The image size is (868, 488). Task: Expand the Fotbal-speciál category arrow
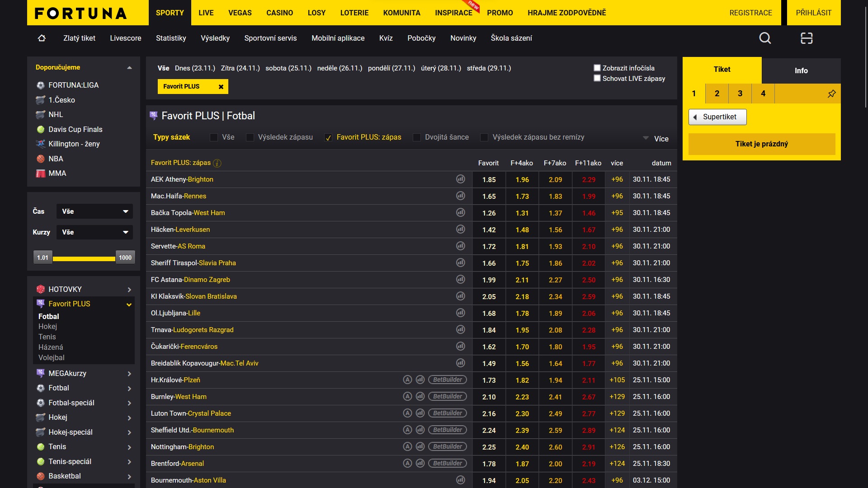click(x=129, y=403)
